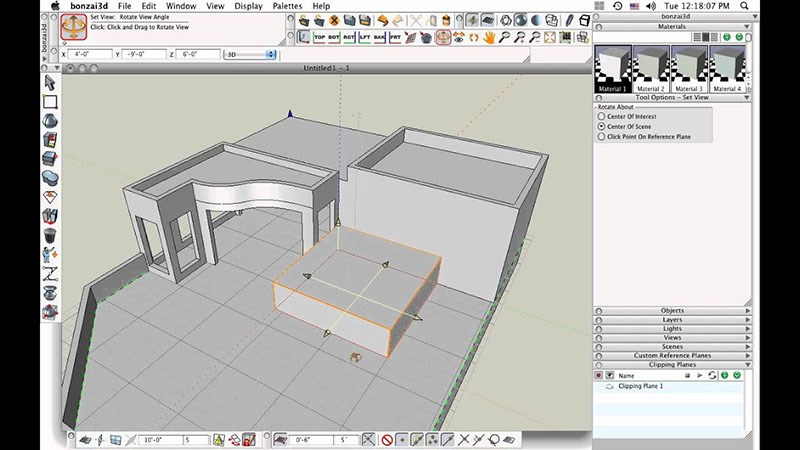Open Spotlight search magnifier

744,6
